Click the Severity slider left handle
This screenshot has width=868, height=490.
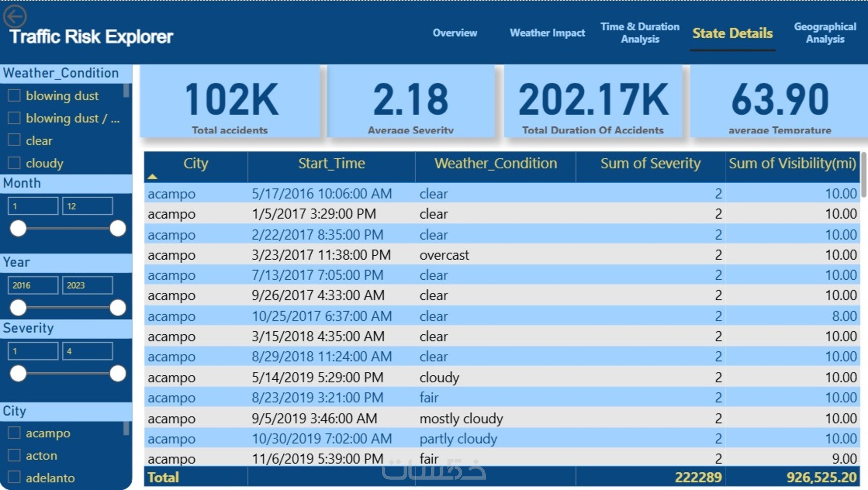19,374
